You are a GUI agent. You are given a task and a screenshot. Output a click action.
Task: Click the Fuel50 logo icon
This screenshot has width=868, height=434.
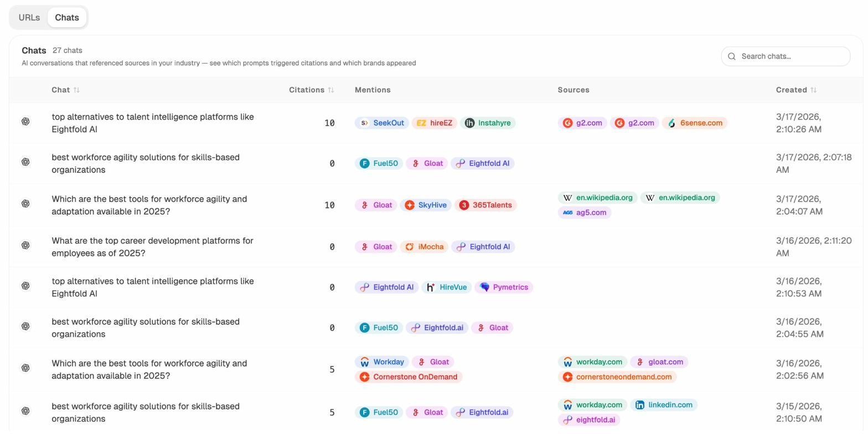[x=365, y=163]
